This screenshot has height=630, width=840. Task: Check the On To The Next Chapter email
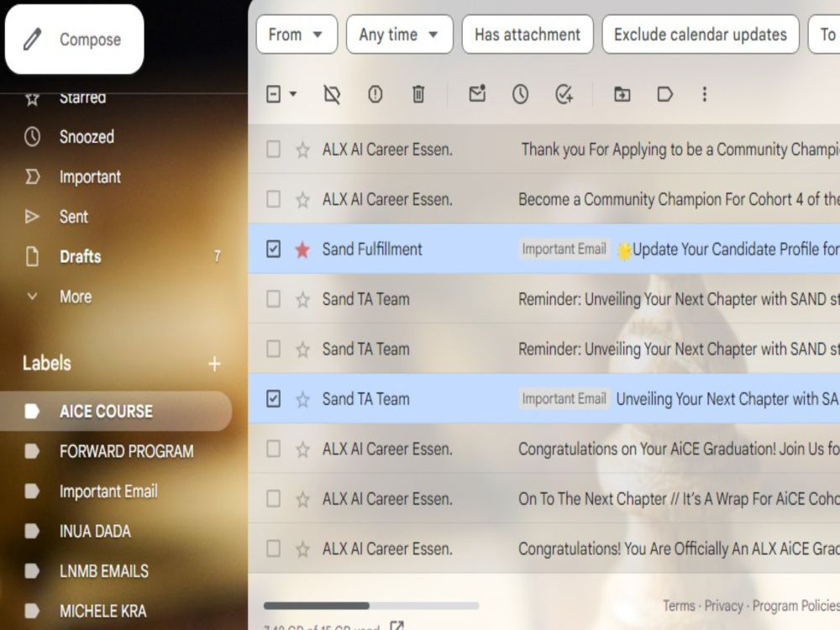(x=273, y=499)
